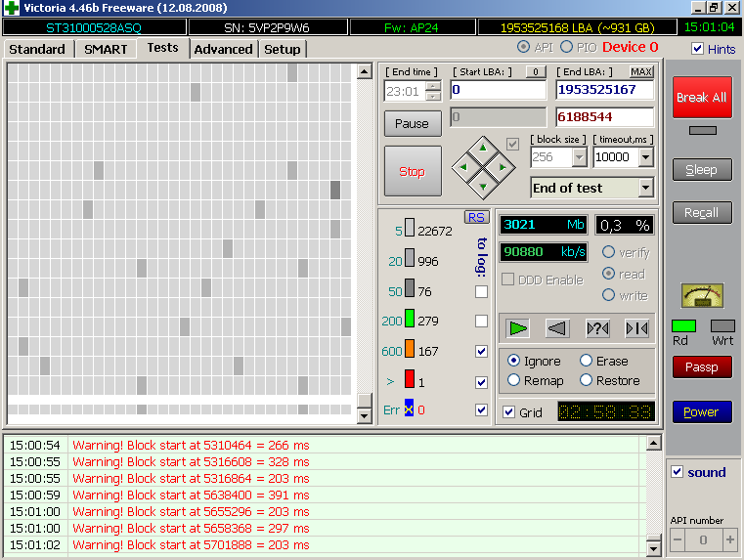
Task: Select the random seek ?| icon
Action: click(597, 328)
